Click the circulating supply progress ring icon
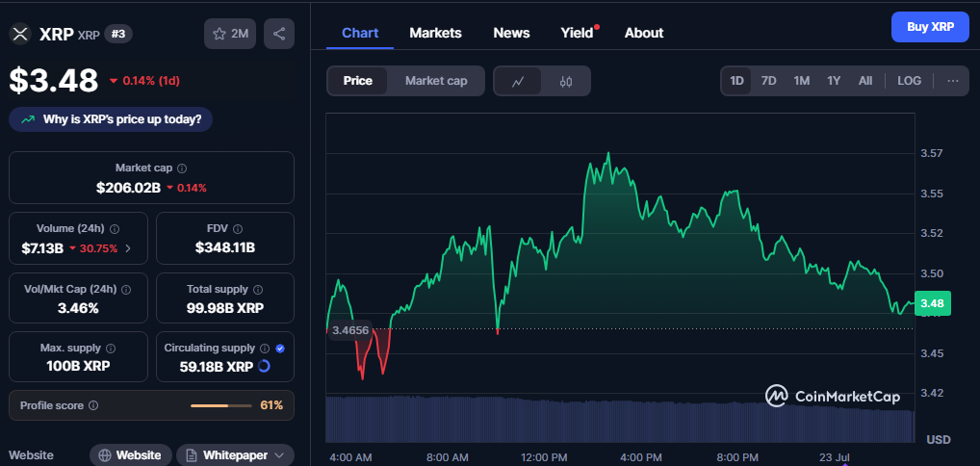The image size is (980, 466). 264,366
